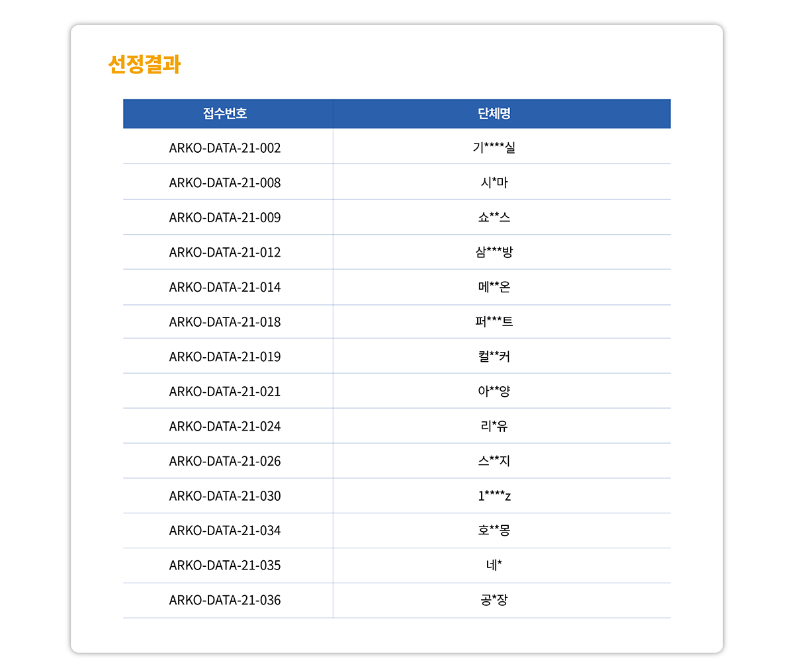Click receipt number ARKO-DATA-21-018
Screen dimensions: 794x672
[225, 322]
